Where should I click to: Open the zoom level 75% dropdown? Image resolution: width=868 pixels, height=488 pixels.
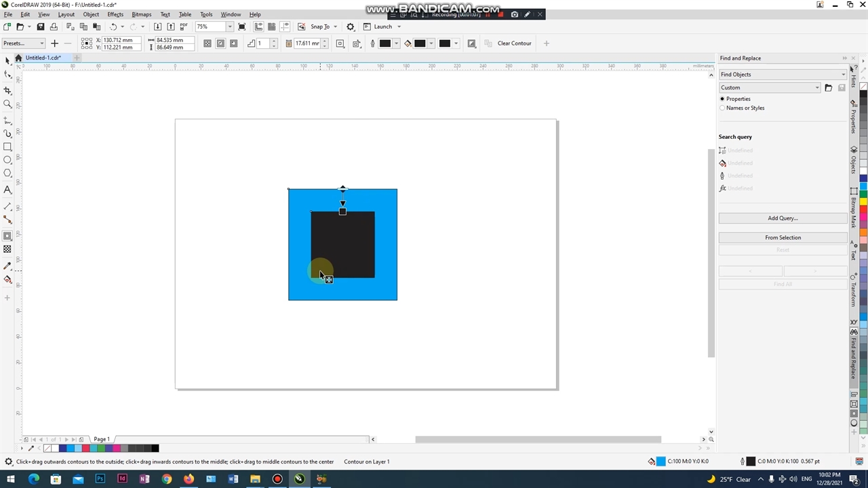point(230,27)
